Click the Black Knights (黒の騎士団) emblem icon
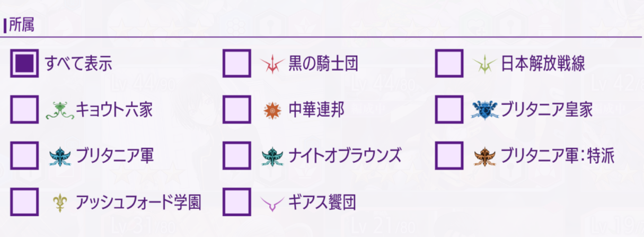The height and width of the screenshot is (237, 644). pyautogui.click(x=273, y=64)
